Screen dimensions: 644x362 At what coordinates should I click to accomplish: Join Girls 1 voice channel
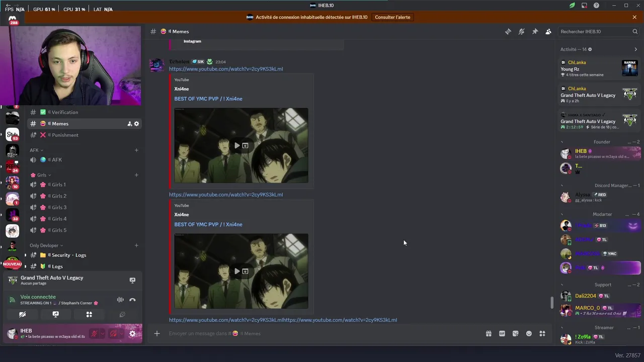pyautogui.click(x=84, y=185)
